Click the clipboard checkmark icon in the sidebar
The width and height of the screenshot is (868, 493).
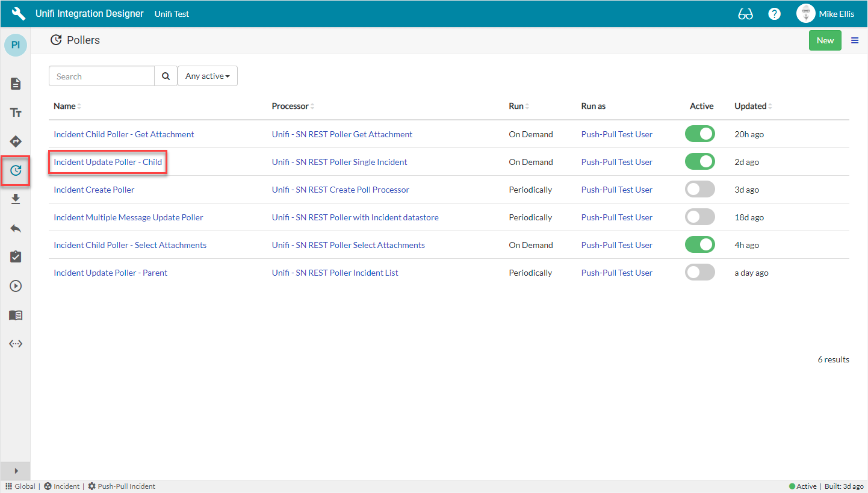pyautogui.click(x=15, y=257)
